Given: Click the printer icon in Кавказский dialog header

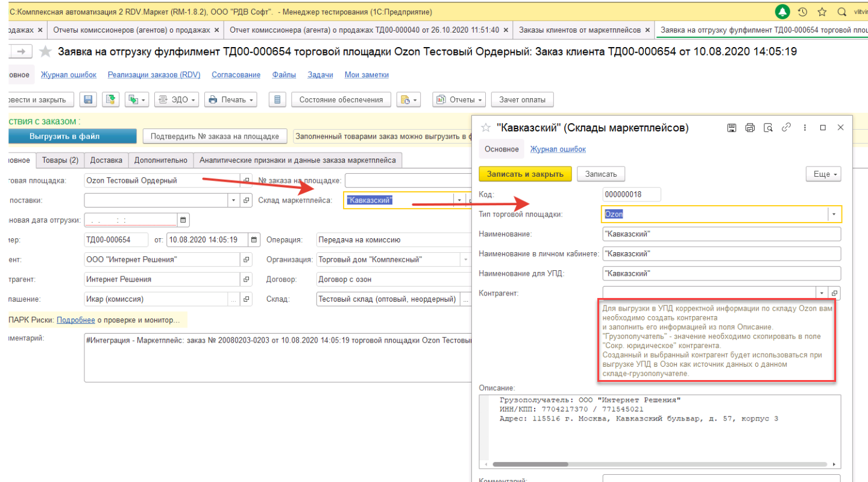Looking at the screenshot, I should point(750,128).
